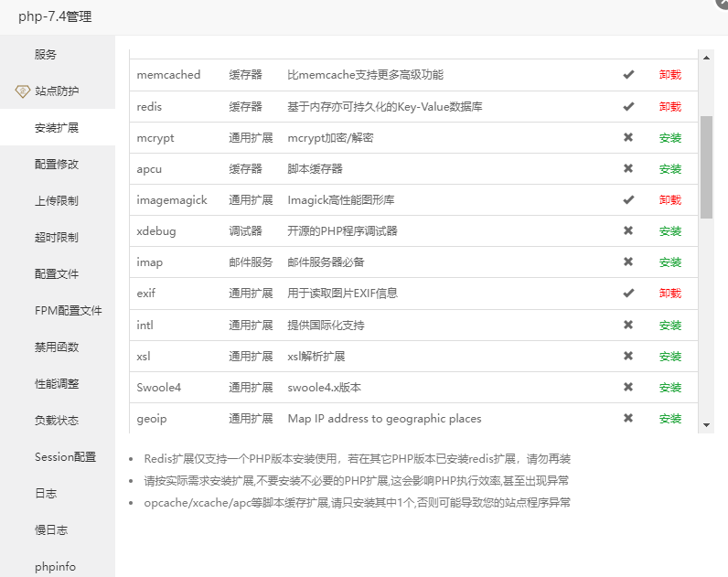Click the scrollbar up arrow
The width and height of the screenshot is (728, 577).
pos(706,58)
